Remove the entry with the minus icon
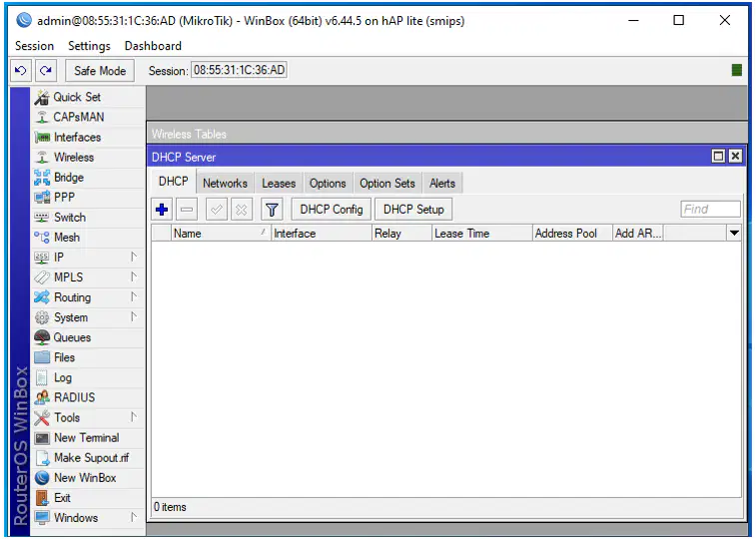 pyautogui.click(x=187, y=210)
